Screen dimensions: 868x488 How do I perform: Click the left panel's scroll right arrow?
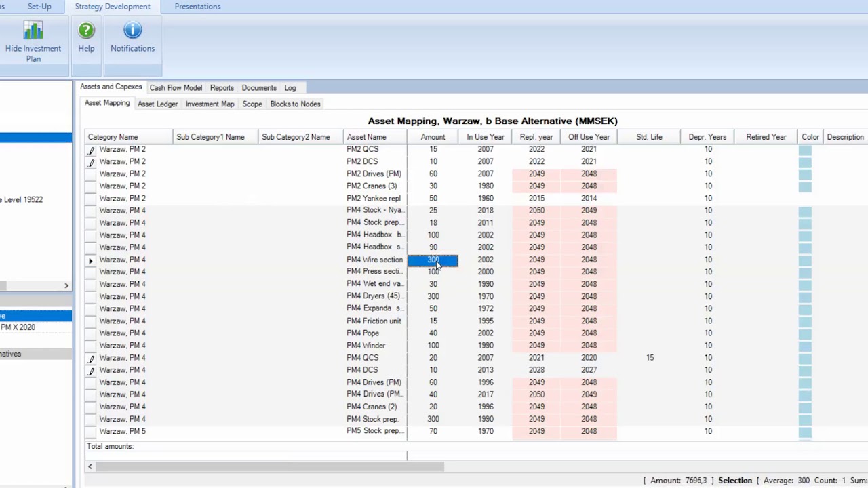coord(66,286)
